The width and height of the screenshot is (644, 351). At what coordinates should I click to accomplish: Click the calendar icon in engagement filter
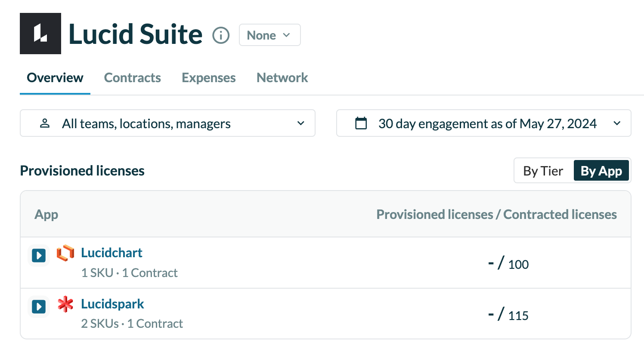pyautogui.click(x=361, y=123)
